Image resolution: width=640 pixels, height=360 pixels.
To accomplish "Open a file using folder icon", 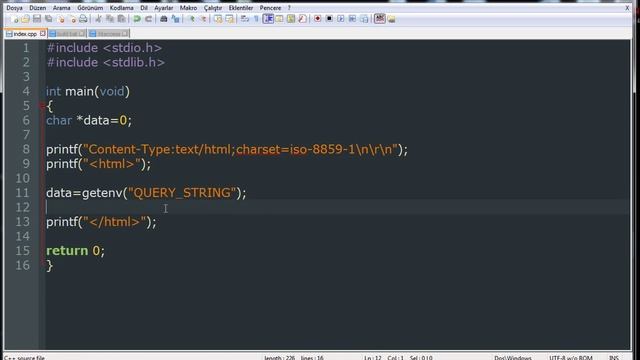I will click(25, 19).
